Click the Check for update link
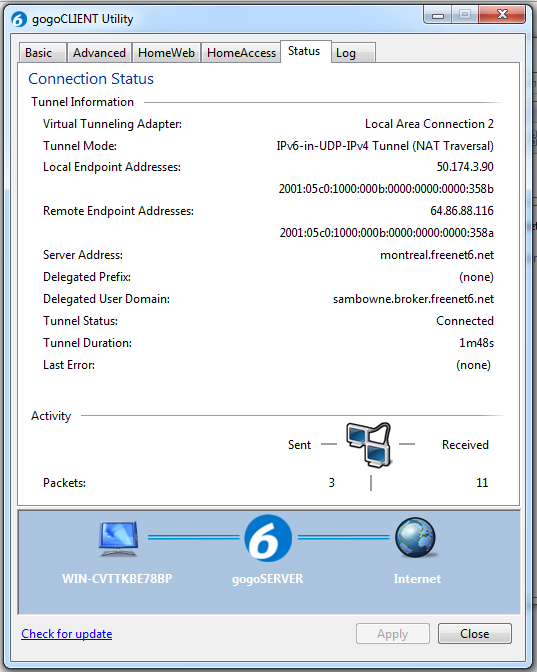This screenshot has width=537, height=672. point(66,633)
